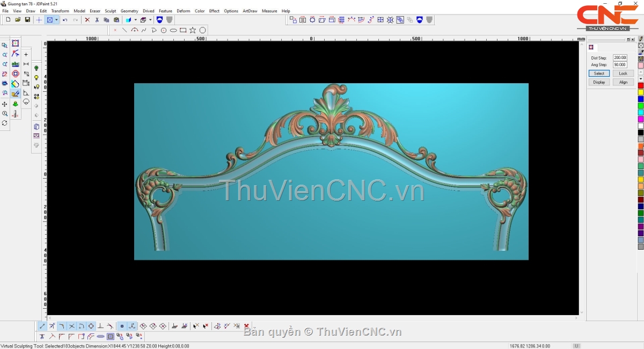The height and width of the screenshot is (349, 644).
Task: Click the pan move arrows tool
Action: pyautogui.click(x=5, y=104)
